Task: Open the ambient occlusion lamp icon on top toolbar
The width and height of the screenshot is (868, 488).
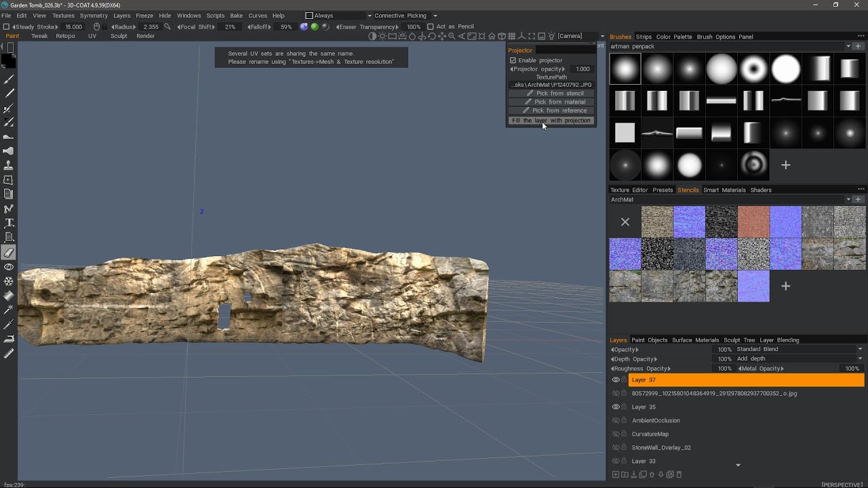Action: pyautogui.click(x=382, y=36)
